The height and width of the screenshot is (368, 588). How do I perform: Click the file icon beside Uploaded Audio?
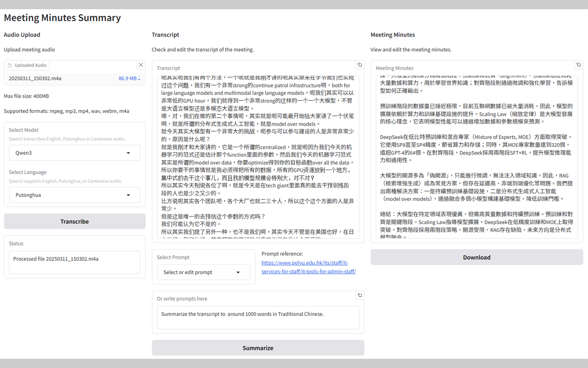click(x=10, y=66)
